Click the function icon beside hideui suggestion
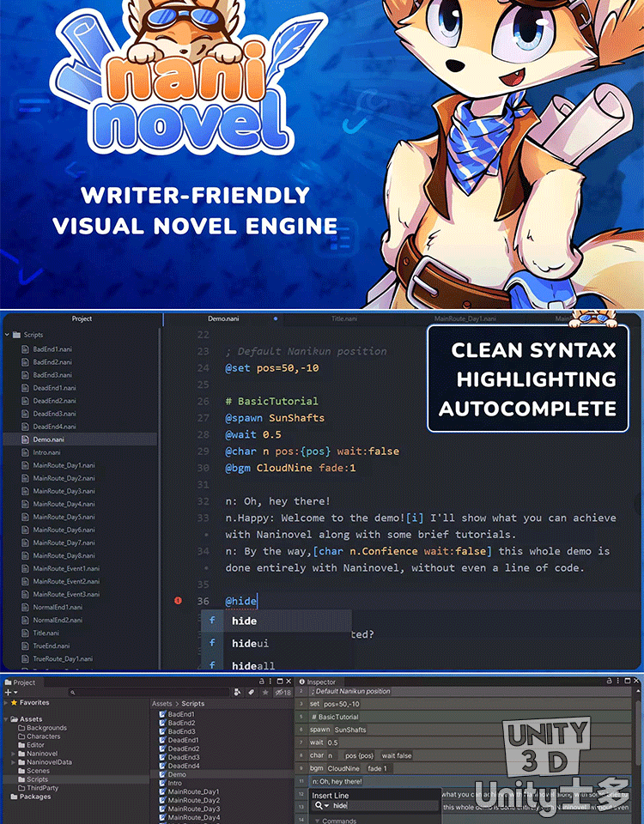Image resolution: width=644 pixels, height=824 pixels. (212, 643)
